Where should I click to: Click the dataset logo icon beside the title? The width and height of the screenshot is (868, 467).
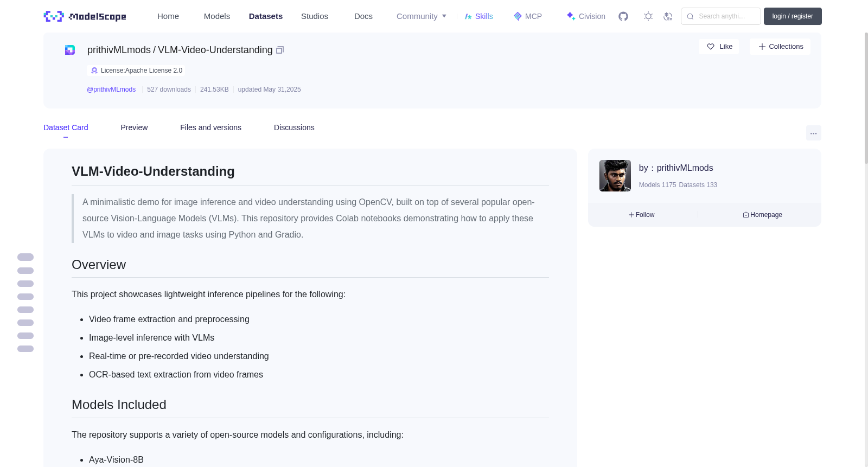pyautogui.click(x=70, y=50)
